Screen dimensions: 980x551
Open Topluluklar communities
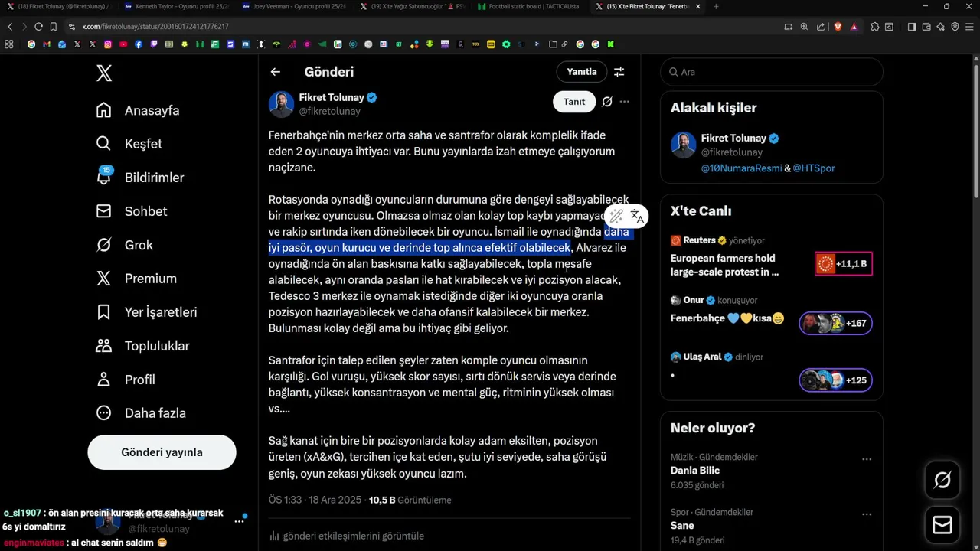pos(142,346)
